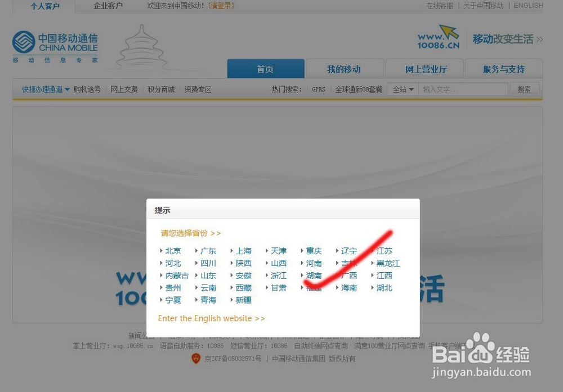Open the 服务与支持 tab
This screenshot has width=563, height=392.
(503, 69)
